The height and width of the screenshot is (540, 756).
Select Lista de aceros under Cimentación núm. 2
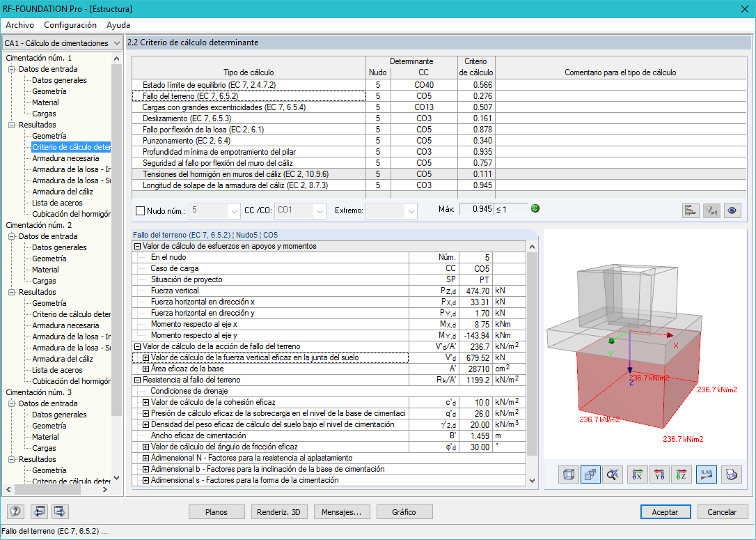57,370
